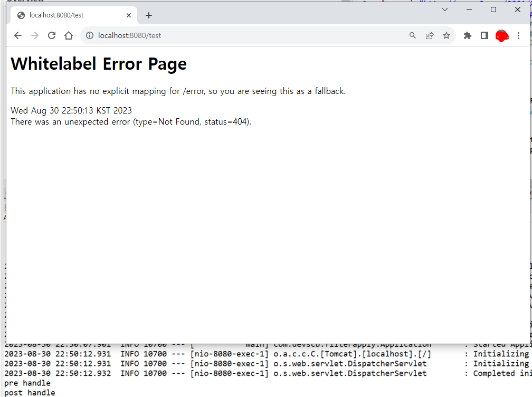The width and height of the screenshot is (532, 397).
Task: Close the localhost:8080/test tab
Action: (129, 15)
